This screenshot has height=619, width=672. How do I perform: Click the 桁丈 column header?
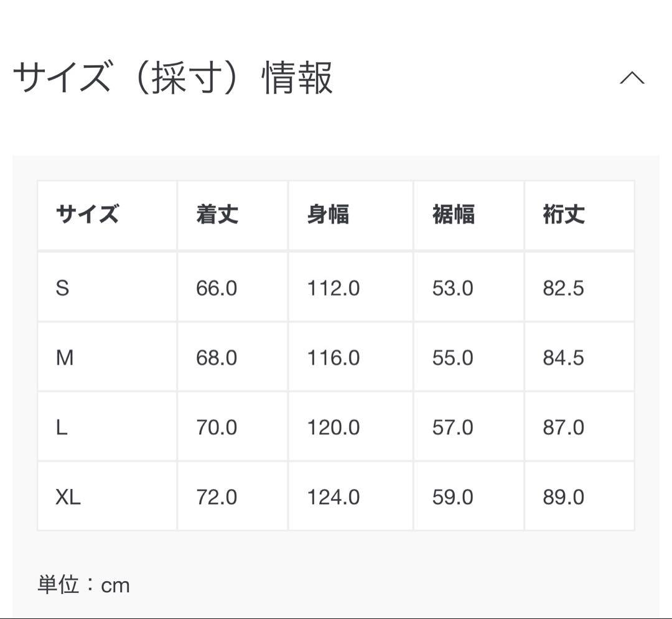[563, 215]
